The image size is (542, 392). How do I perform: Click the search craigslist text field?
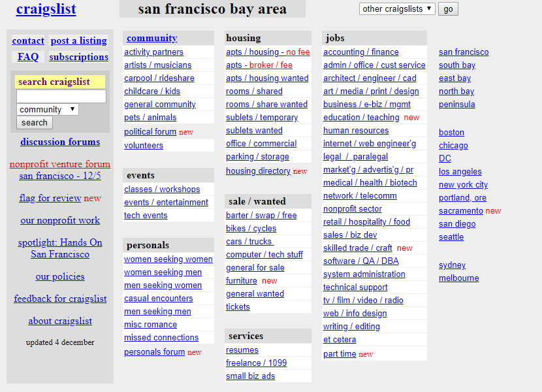pyautogui.click(x=61, y=96)
